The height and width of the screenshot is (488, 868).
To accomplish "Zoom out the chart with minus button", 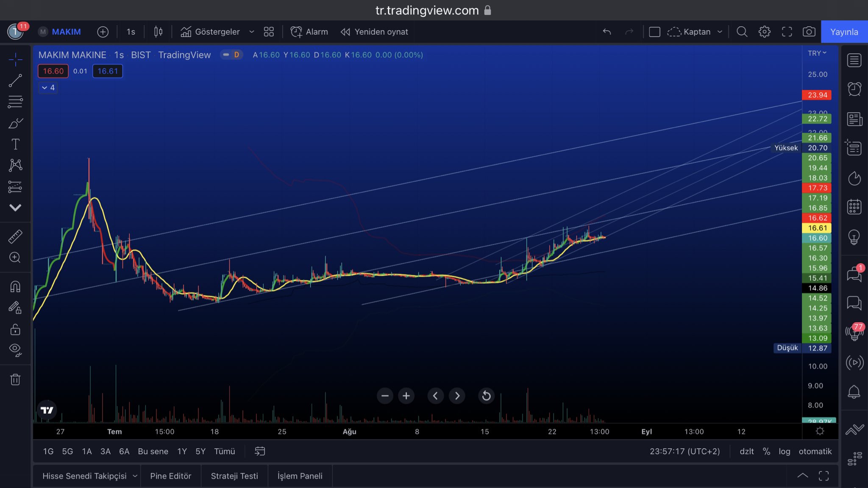I will 385,396.
